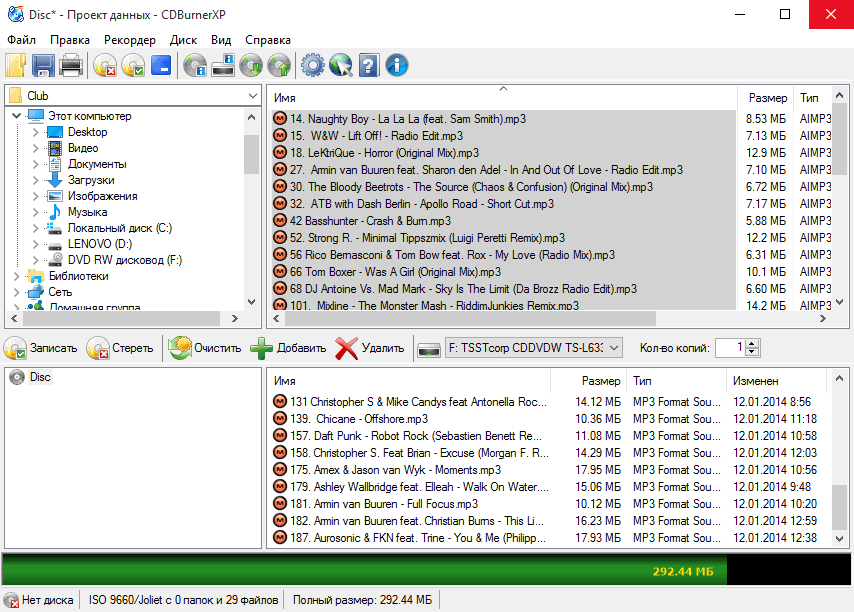
Task: Click the Добавить button
Action: [288, 348]
